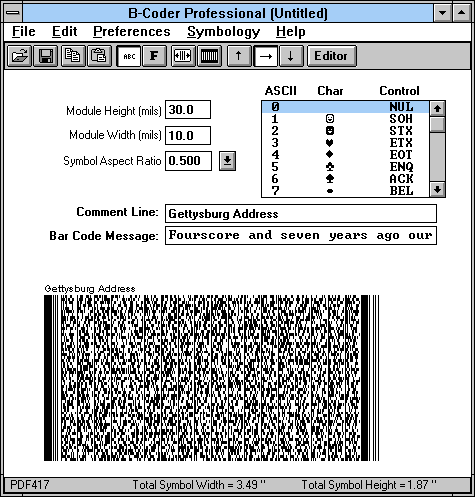
Task: Toggle the ABC human-readable text button
Action: (x=129, y=56)
